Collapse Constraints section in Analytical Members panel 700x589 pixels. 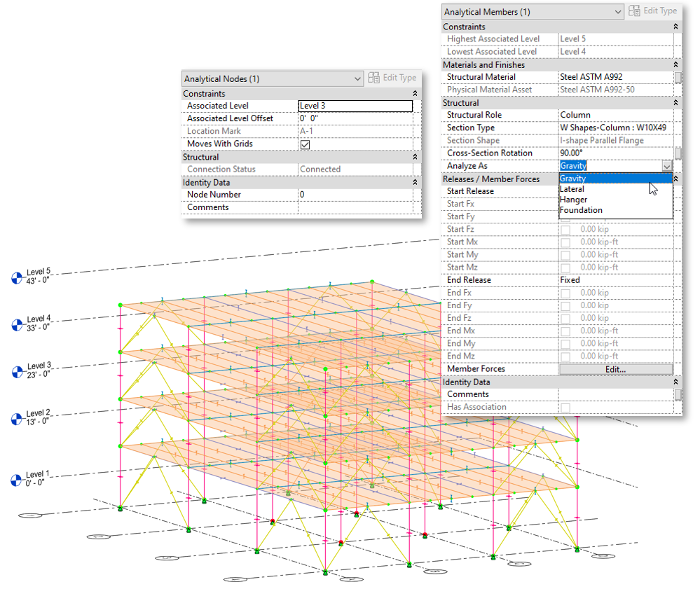(x=675, y=27)
